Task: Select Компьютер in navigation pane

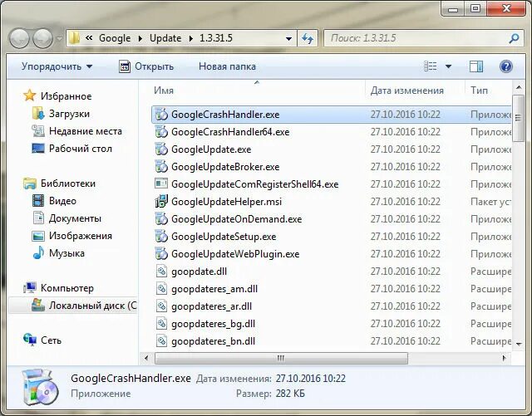Action: point(66,288)
